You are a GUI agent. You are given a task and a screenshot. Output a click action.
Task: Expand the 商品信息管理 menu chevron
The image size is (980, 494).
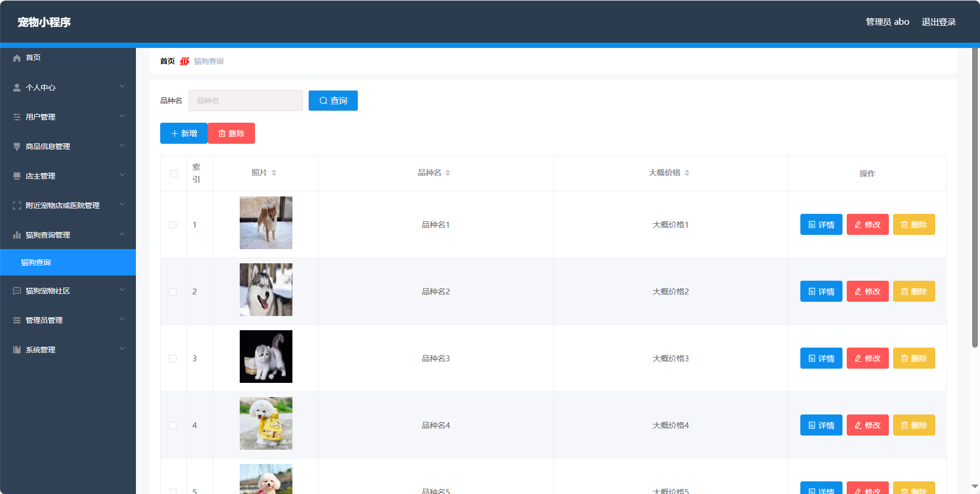[122, 145]
